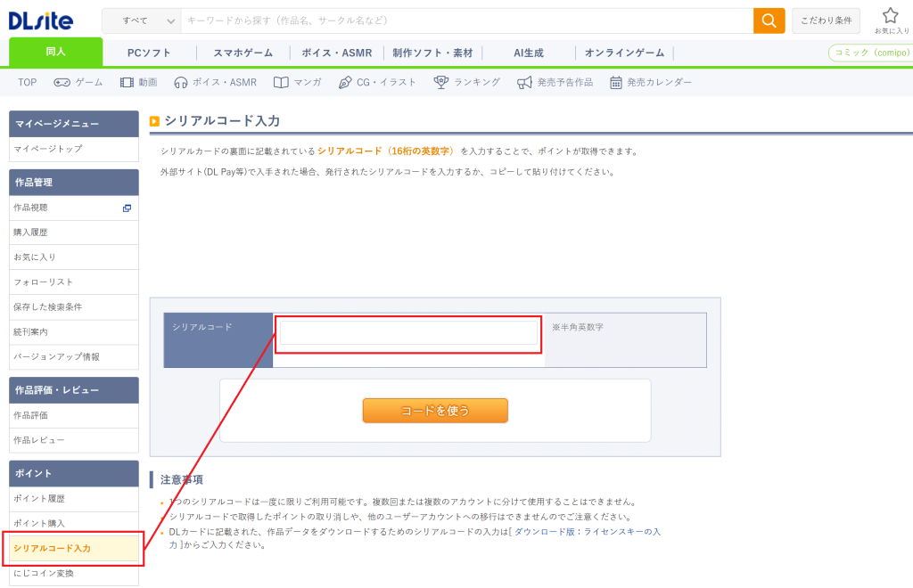
Task: Open CG/illustration with pen icon
Action: click(x=377, y=82)
